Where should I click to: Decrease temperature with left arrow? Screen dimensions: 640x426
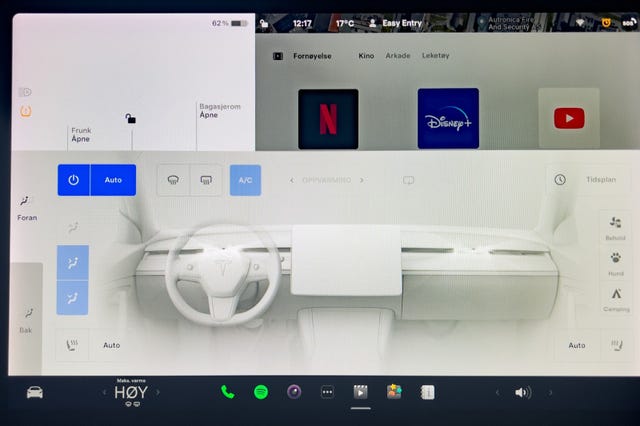(104, 393)
